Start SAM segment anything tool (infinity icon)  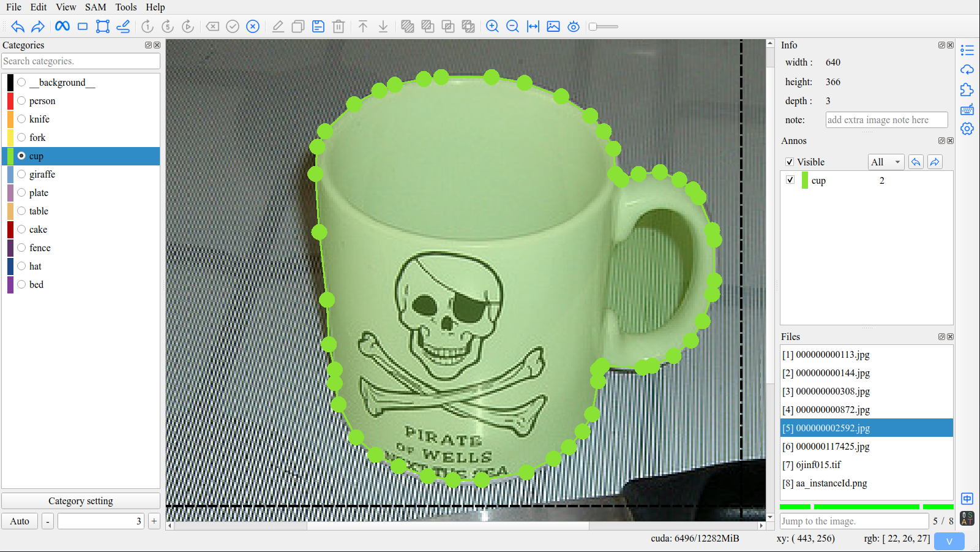click(62, 26)
